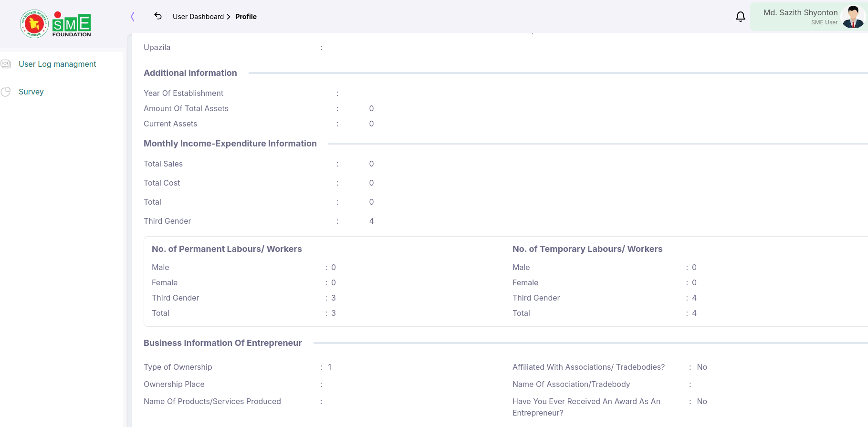Viewport: 868px width, 427px height.
Task: Click the User Log managment icon
Action: (6, 64)
